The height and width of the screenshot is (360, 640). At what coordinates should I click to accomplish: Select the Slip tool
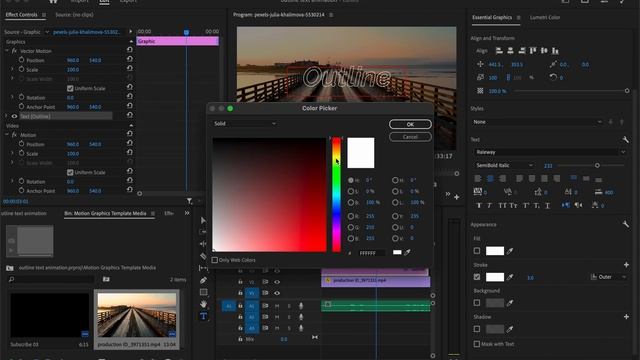click(203, 268)
